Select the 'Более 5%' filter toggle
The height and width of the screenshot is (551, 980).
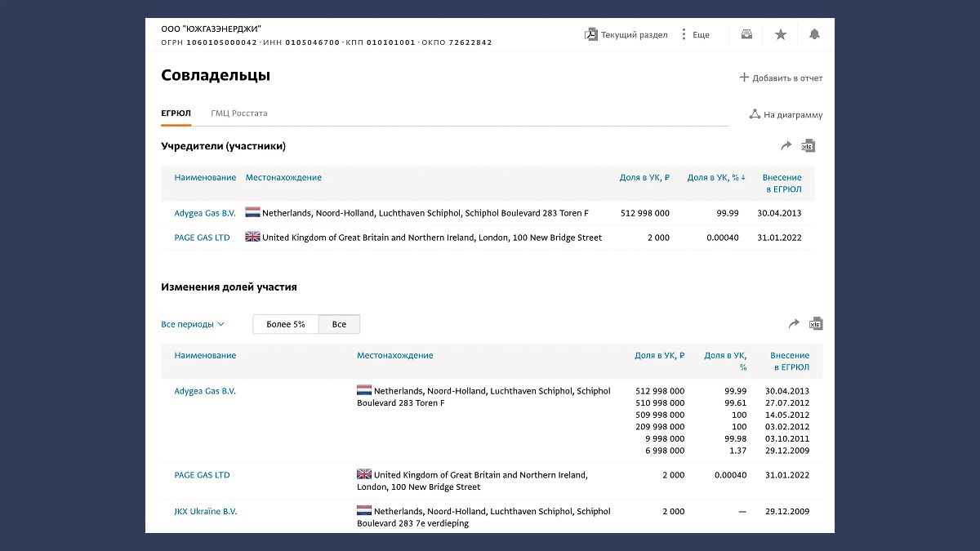click(286, 325)
